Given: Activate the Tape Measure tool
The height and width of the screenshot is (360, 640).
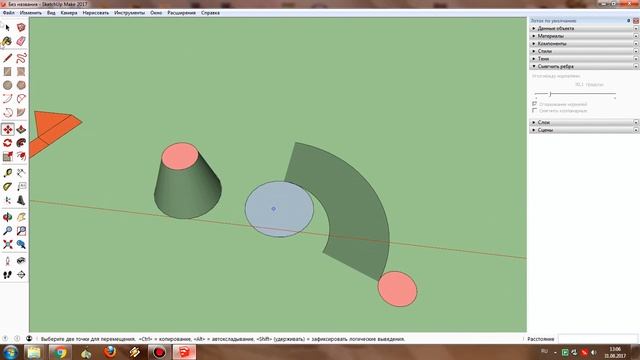Looking at the screenshot, I should point(7,173).
